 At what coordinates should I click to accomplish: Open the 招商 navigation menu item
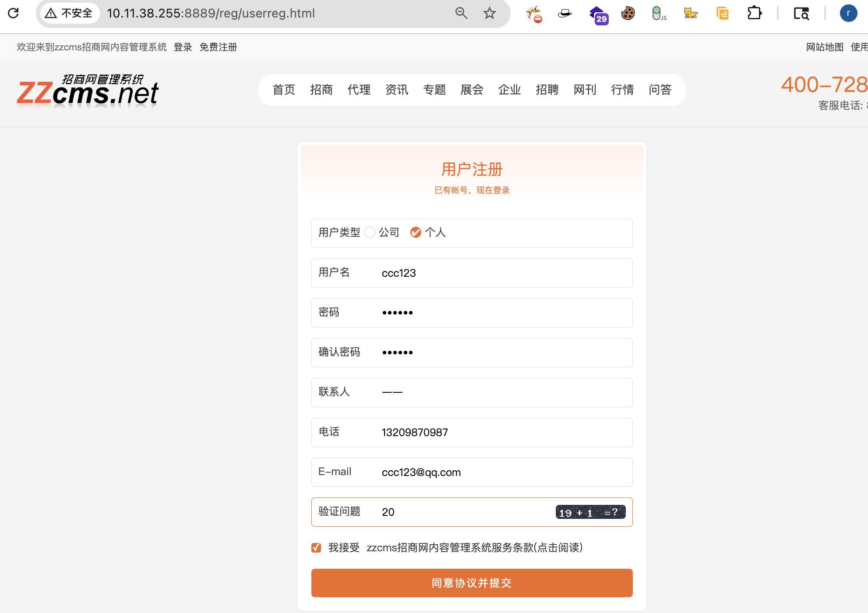point(322,90)
